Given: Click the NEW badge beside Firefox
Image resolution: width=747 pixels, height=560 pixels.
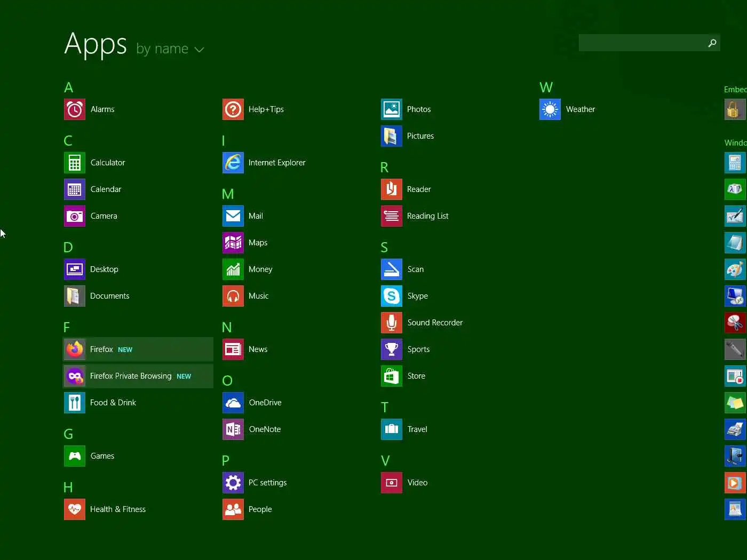Looking at the screenshot, I should coord(125,350).
